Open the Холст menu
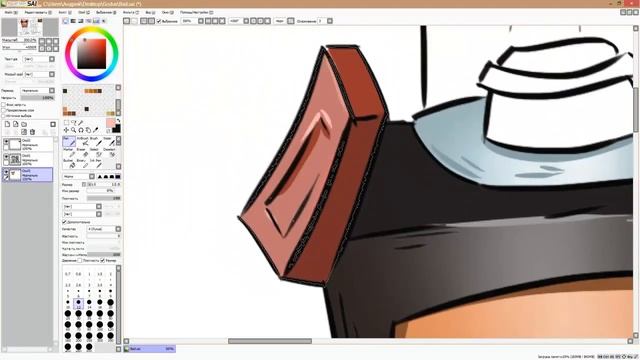The width and height of the screenshot is (640, 360). (64, 13)
